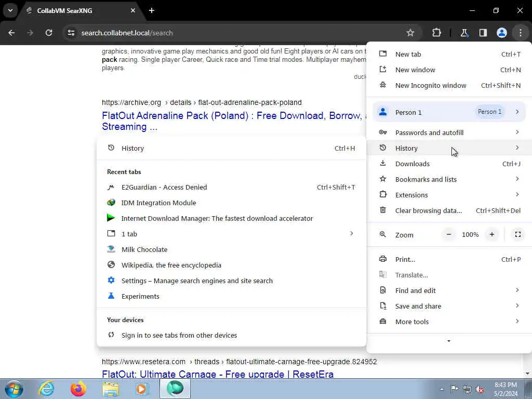Open a new tab with plus button
The image size is (532, 399).
tap(152, 10)
